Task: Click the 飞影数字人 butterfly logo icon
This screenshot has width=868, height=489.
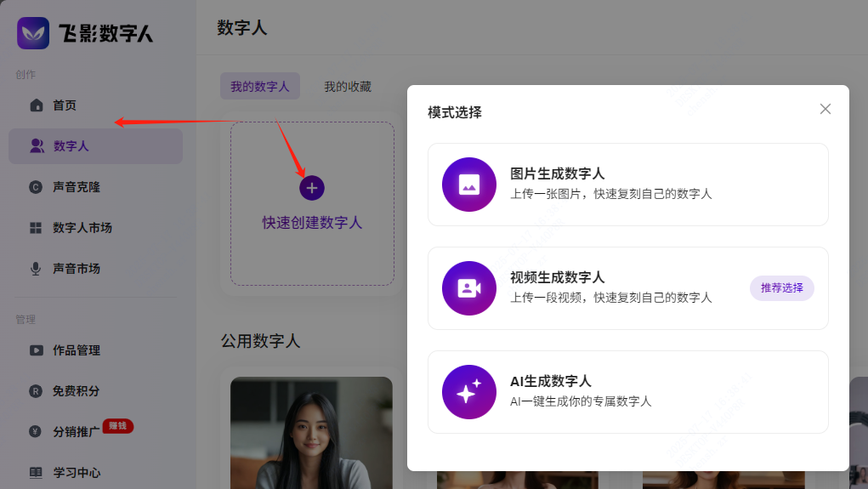Action: 33,32
